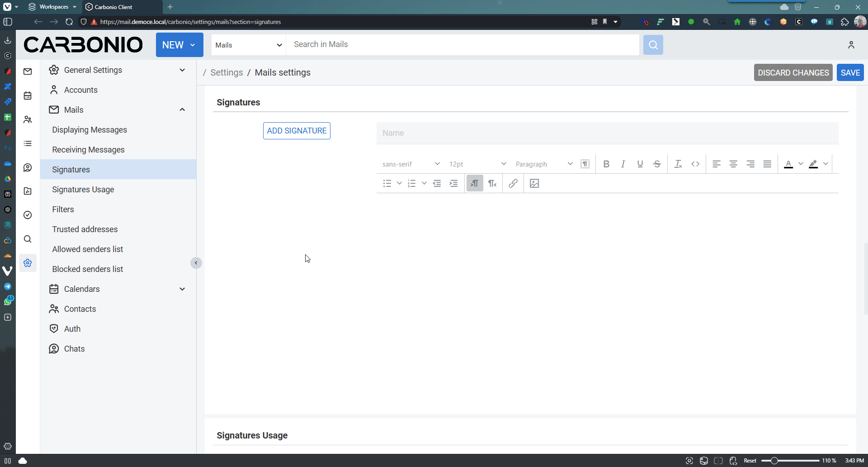Apply text color with the A icon
This screenshot has width=868, height=467.
click(x=788, y=164)
